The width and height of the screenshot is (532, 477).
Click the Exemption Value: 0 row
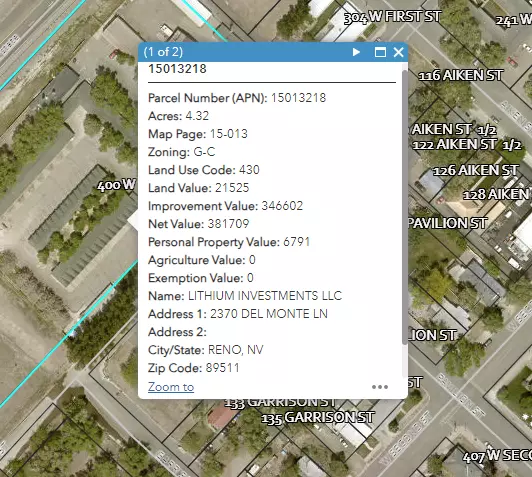coord(201,278)
